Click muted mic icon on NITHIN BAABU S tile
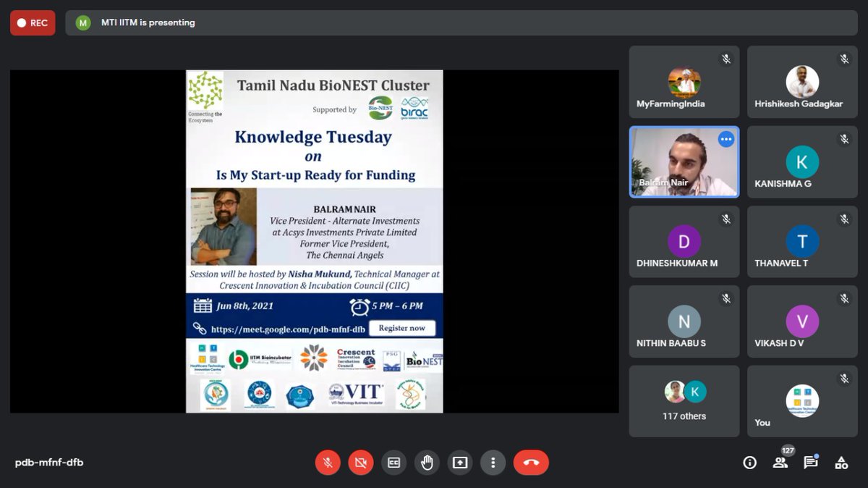This screenshot has height=488, width=868. pyautogui.click(x=726, y=298)
